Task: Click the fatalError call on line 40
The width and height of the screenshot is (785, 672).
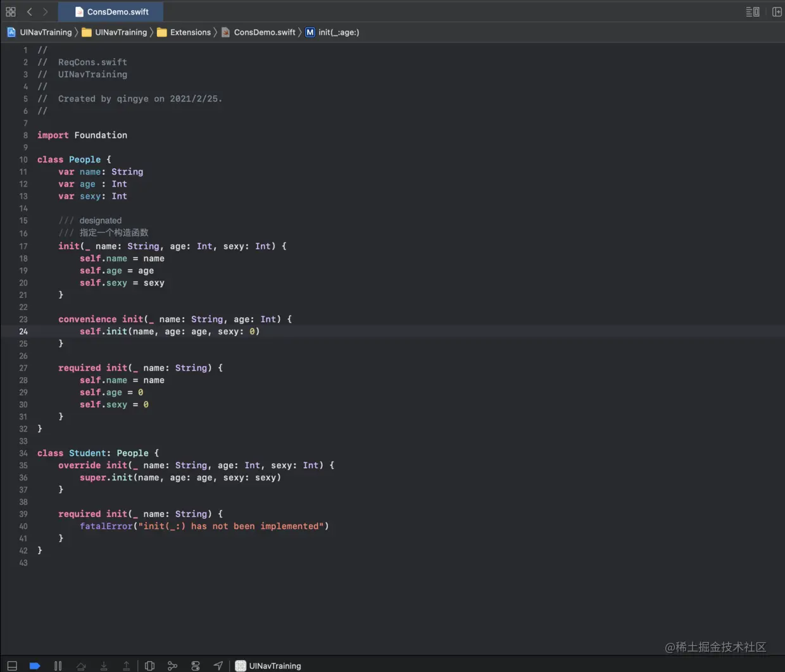Action: (x=204, y=526)
